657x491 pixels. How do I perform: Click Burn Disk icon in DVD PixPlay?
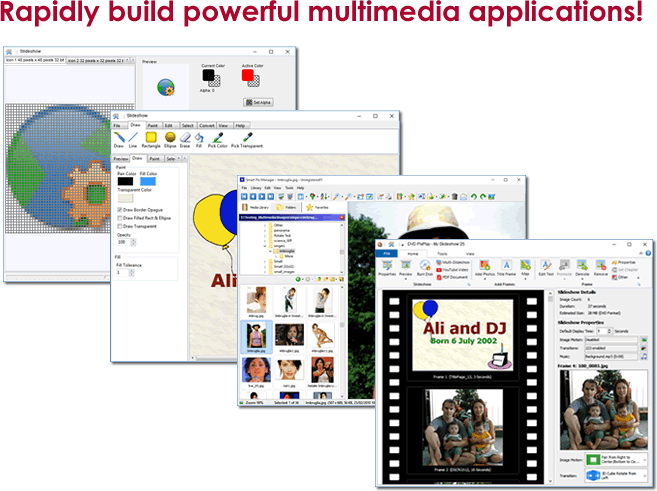coord(424,268)
